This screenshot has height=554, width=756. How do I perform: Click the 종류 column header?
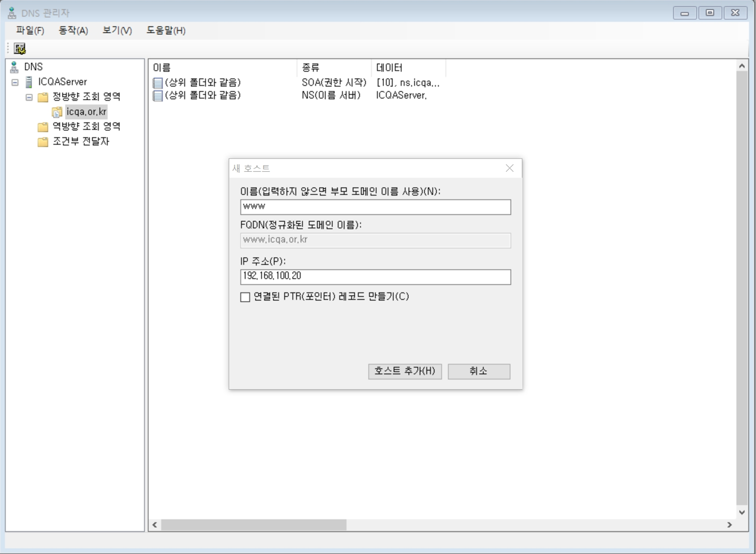click(x=334, y=68)
